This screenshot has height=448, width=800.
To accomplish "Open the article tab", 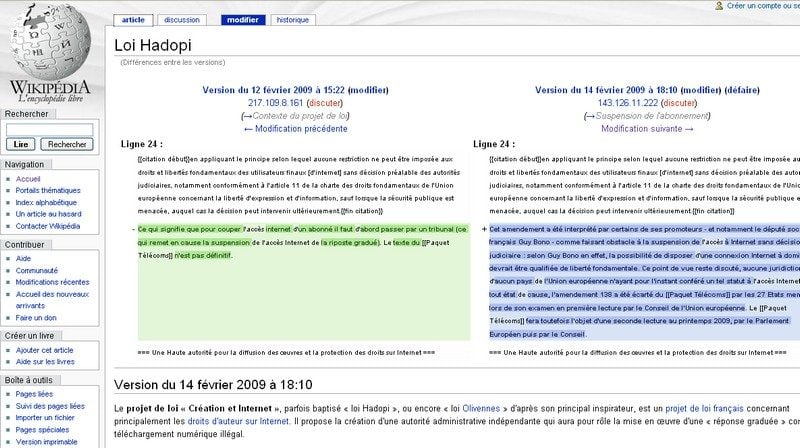I will pyautogui.click(x=133, y=19).
